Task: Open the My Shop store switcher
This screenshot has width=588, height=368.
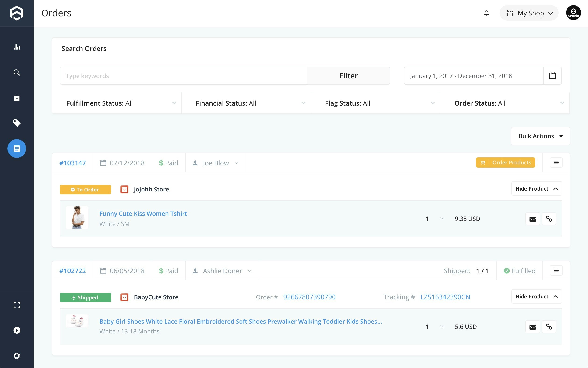Action: click(x=529, y=13)
